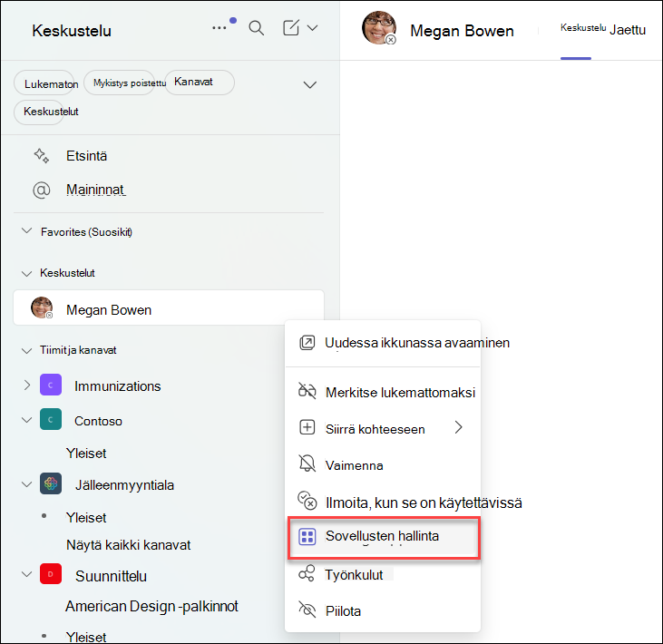Image resolution: width=663 pixels, height=644 pixels.
Task: Open the Siirrä kohteeseen submenu arrow
Action: (459, 427)
